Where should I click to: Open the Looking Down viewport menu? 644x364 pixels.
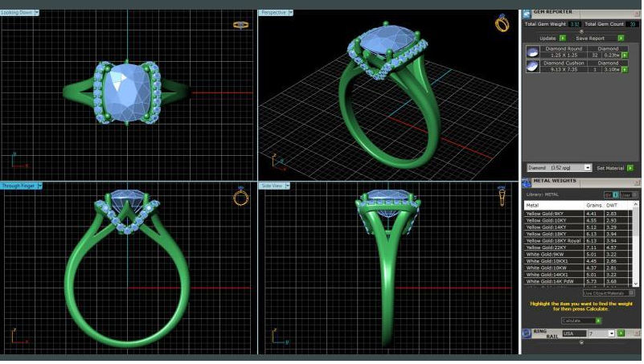(37, 13)
